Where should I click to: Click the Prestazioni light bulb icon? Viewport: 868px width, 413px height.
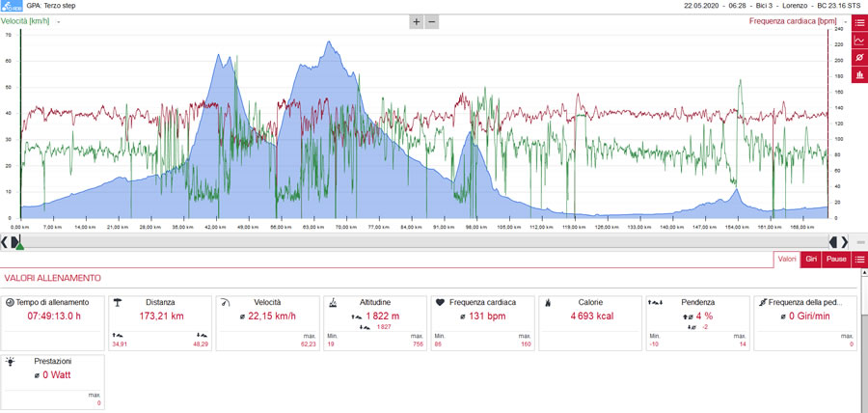[x=11, y=361]
